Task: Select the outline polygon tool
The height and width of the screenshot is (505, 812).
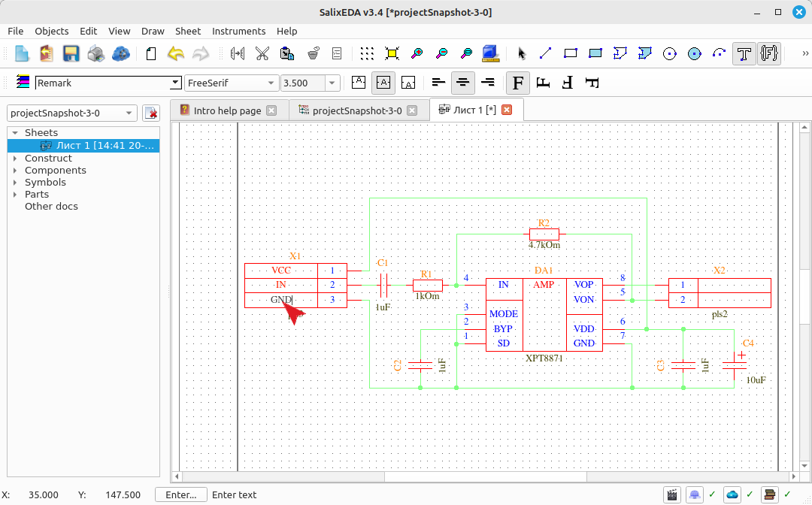Action: (x=620, y=53)
